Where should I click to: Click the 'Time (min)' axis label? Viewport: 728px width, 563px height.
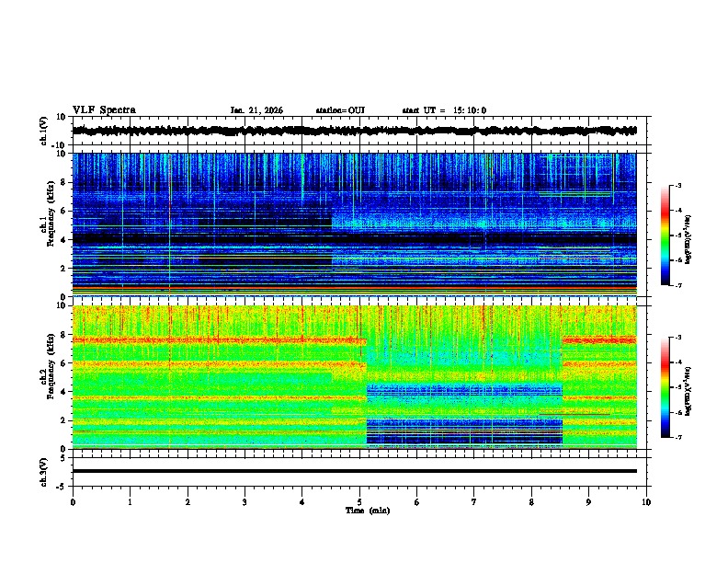click(368, 511)
